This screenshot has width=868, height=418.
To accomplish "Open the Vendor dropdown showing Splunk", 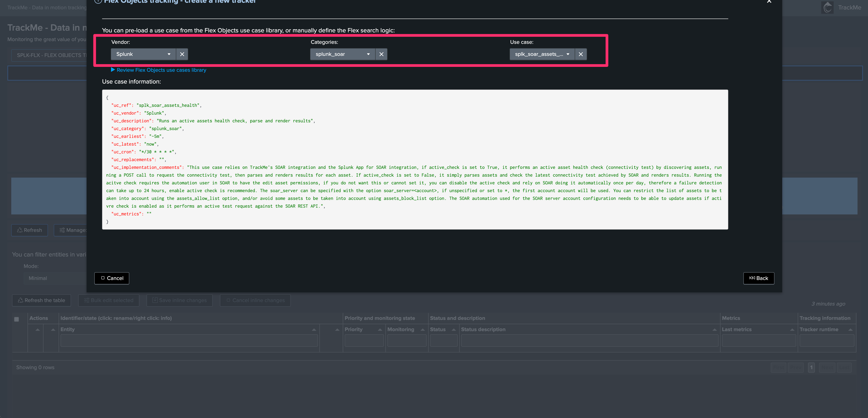I will tap(143, 54).
